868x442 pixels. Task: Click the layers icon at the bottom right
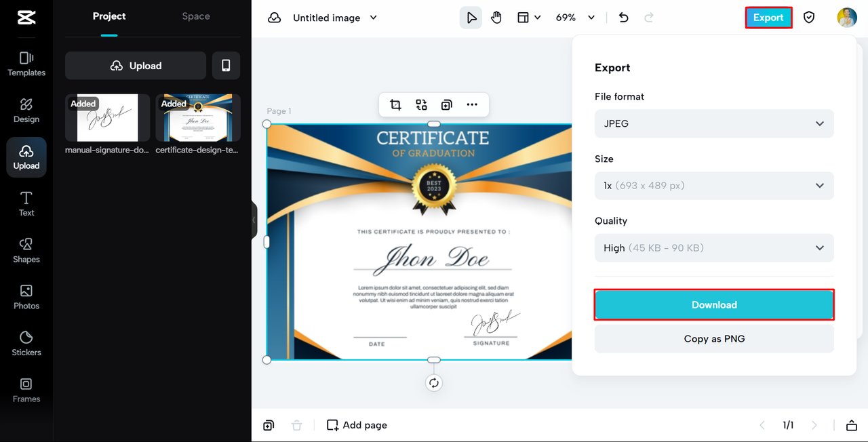pyautogui.click(x=852, y=425)
